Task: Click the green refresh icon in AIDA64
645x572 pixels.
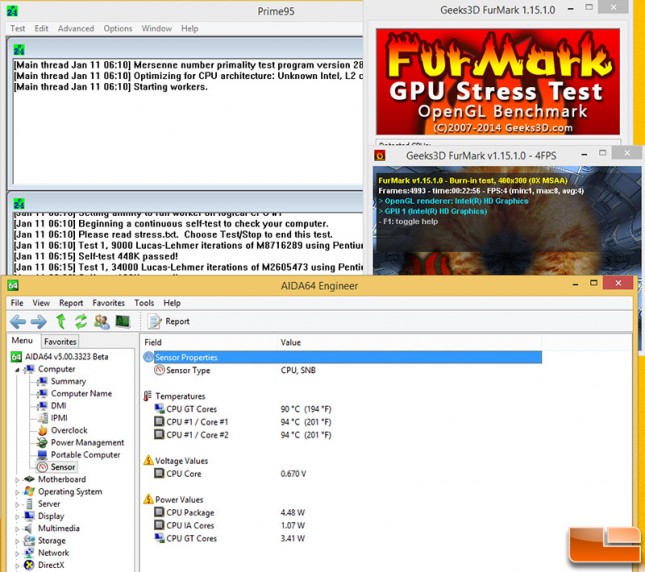Action: click(x=81, y=321)
